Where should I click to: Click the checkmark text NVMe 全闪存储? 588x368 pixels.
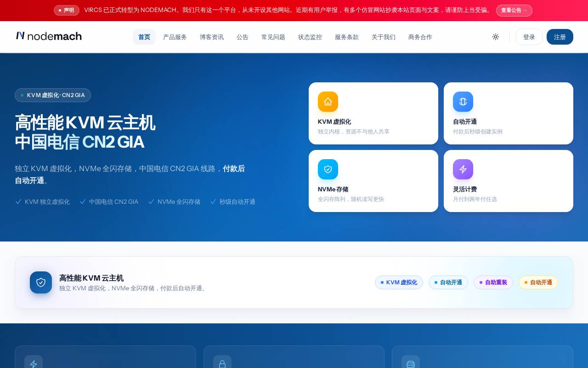pyautogui.click(x=179, y=201)
